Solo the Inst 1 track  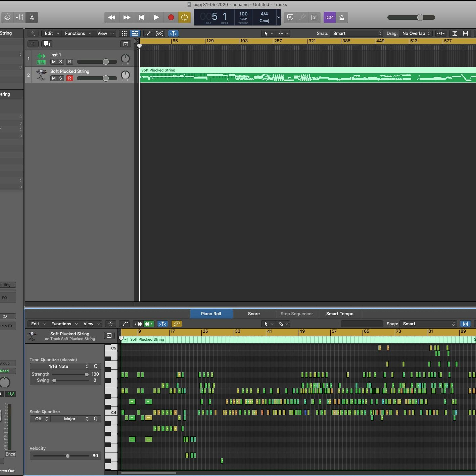(60, 62)
